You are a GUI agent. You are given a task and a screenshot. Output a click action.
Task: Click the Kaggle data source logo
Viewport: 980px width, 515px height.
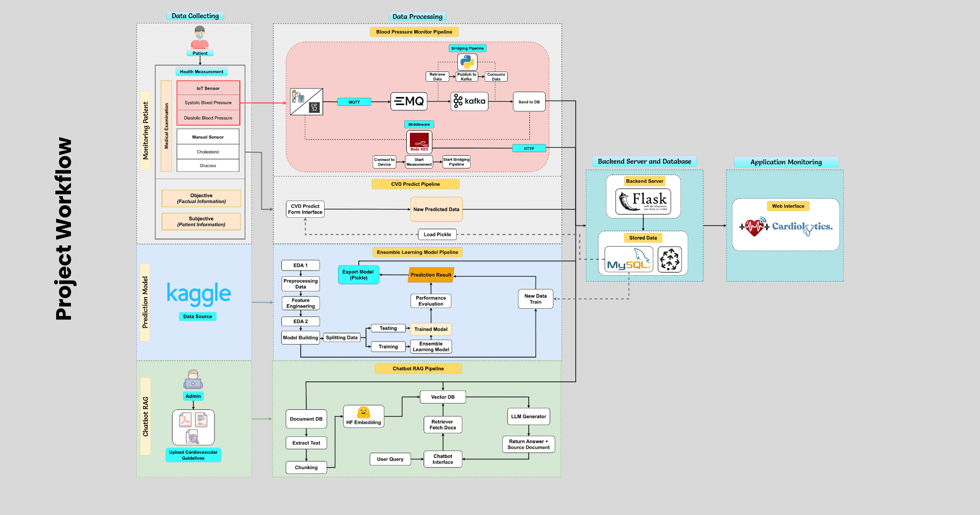tap(199, 294)
